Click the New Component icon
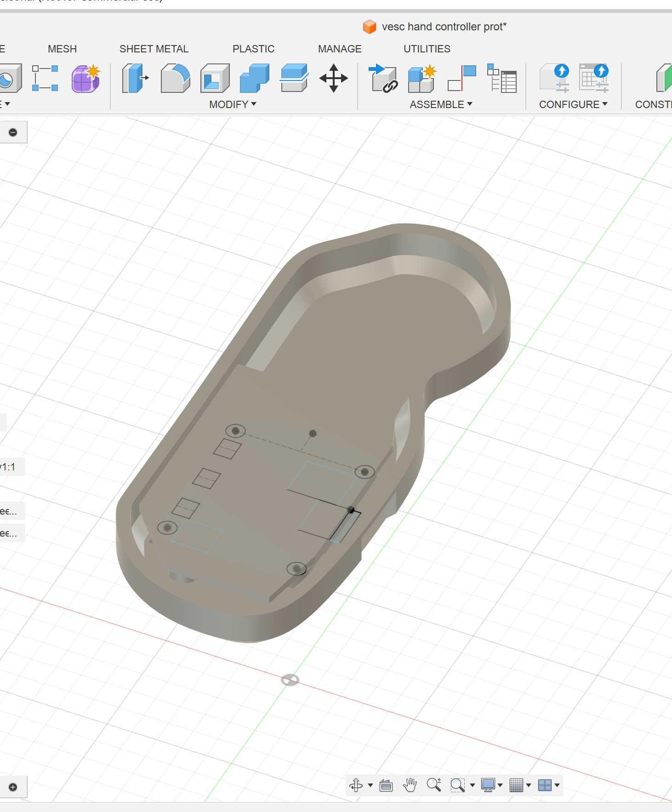The height and width of the screenshot is (812, 672). (421, 79)
